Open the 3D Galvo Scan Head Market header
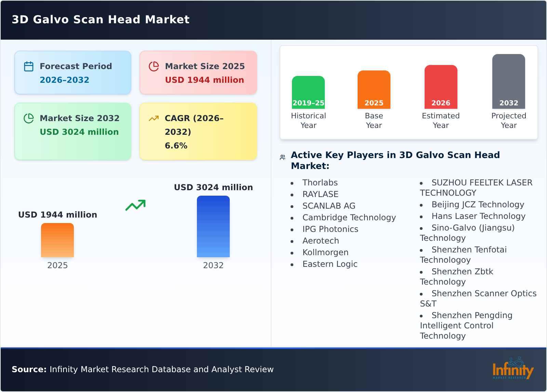This screenshot has height=392, width=547. pyautogui.click(x=100, y=19)
